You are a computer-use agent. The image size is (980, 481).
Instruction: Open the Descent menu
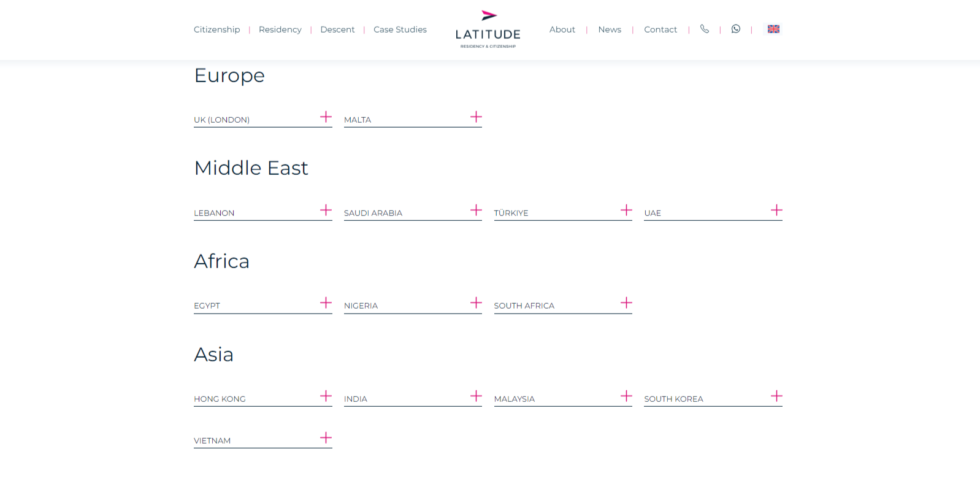point(337,29)
